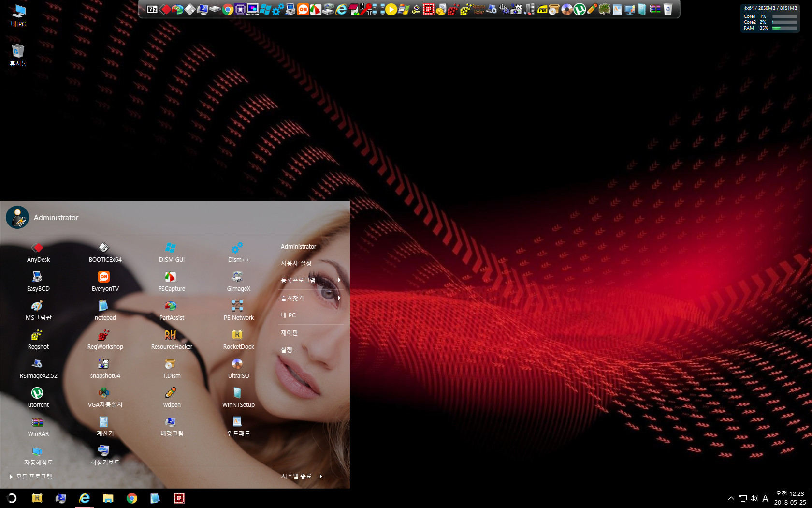Open RegWorkshop in the Start menu

point(105,340)
